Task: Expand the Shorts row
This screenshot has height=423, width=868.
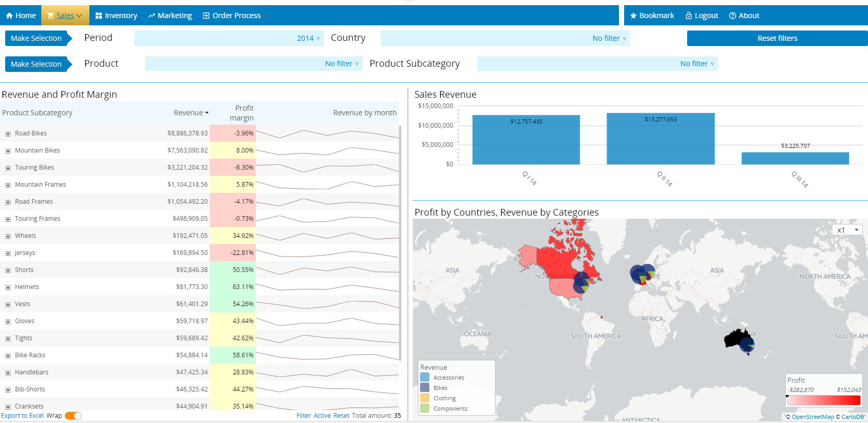Action: click(8, 270)
